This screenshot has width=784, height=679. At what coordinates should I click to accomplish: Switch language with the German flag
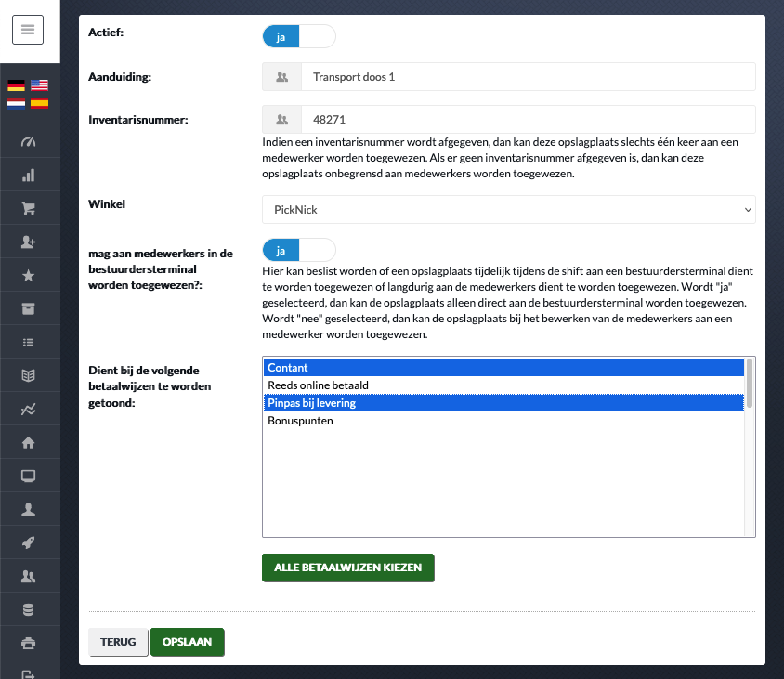16,85
